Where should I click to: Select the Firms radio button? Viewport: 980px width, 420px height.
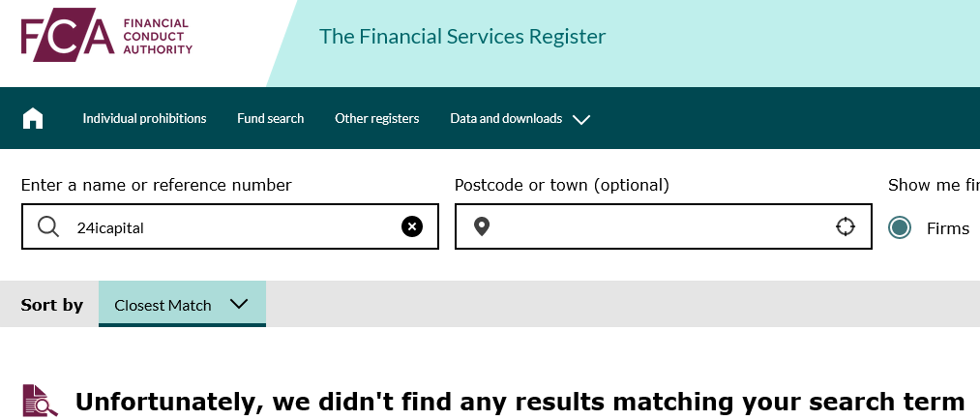pyautogui.click(x=900, y=228)
